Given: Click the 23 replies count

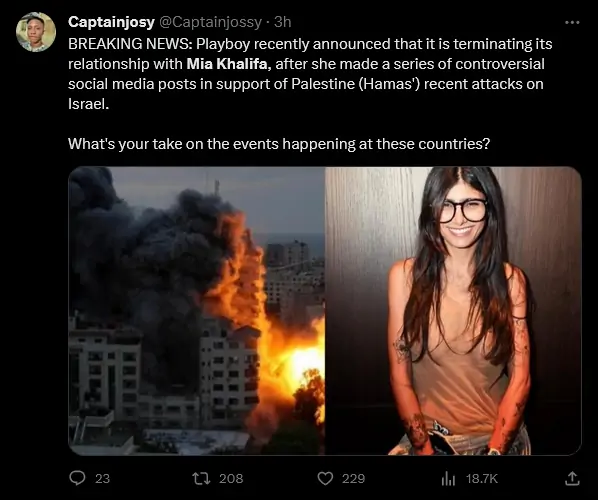Looking at the screenshot, I should coord(102,478).
